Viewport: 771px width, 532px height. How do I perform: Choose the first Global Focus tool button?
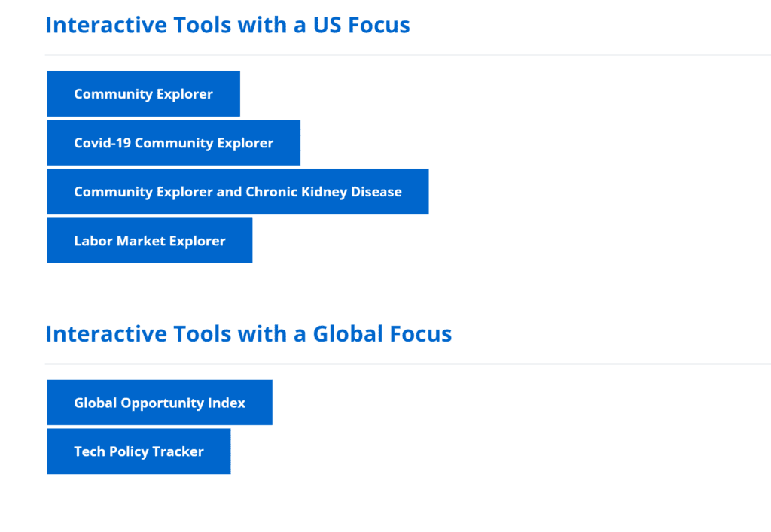pos(160,403)
